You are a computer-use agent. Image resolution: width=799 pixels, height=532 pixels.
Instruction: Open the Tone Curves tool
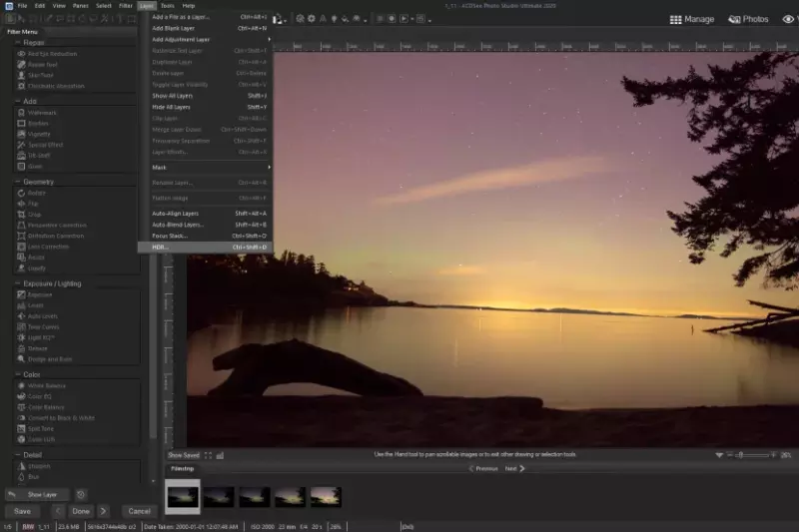pos(42,326)
